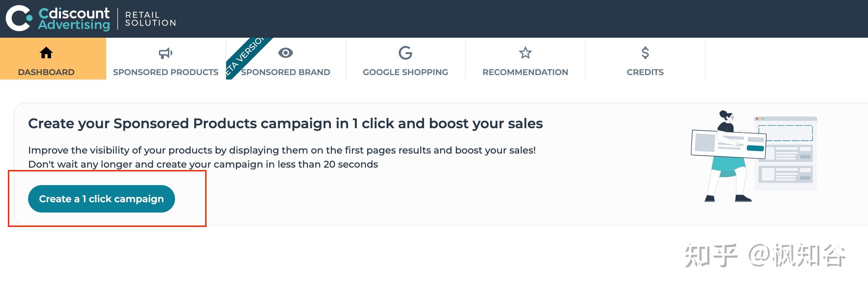Select the Google Shopping tab label
The image size is (868, 290).
pos(405,72)
